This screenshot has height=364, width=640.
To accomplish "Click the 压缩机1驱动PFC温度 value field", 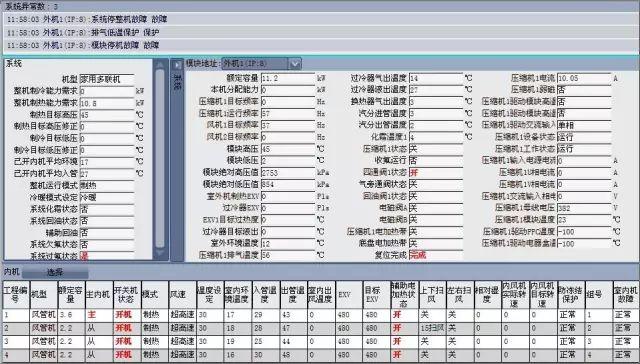I will (x=584, y=231).
